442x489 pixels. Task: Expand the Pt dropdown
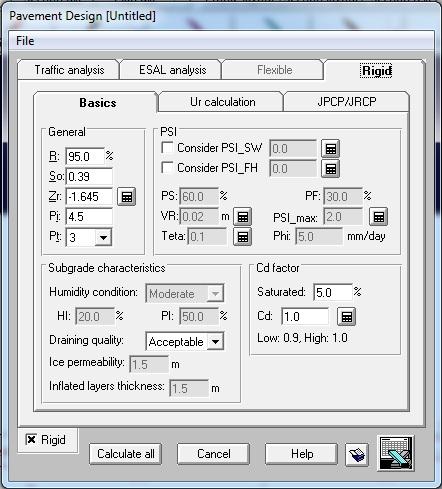pos(104,237)
